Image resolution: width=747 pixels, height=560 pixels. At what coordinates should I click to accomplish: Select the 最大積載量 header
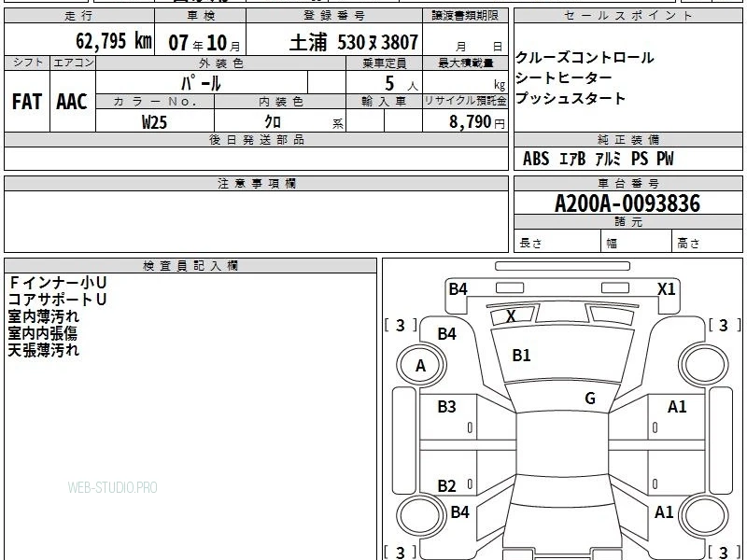[x=465, y=63]
